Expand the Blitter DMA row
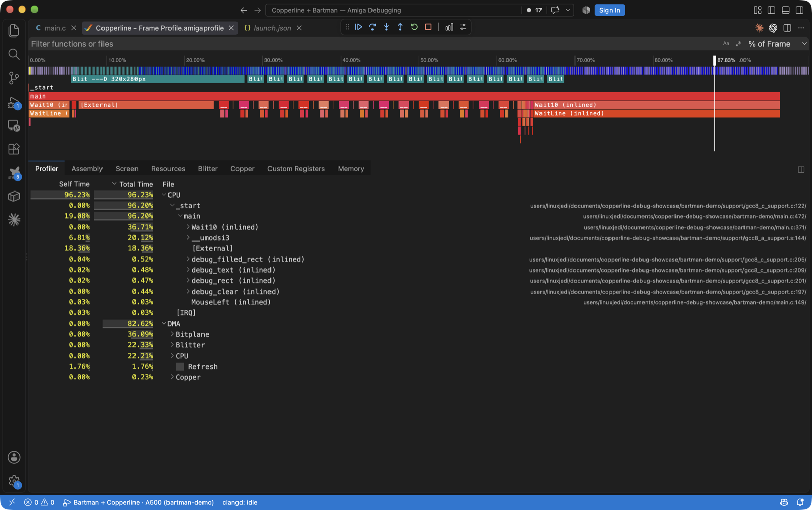The width and height of the screenshot is (812, 510). pyautogui.click(x=172, y=345)
